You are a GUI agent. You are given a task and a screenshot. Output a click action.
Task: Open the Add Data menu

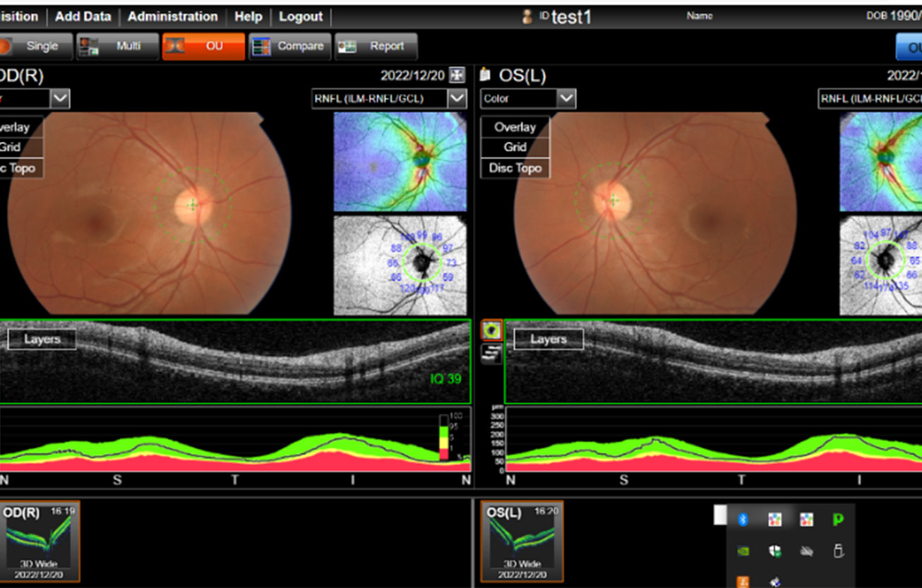[x=83, y=16]
